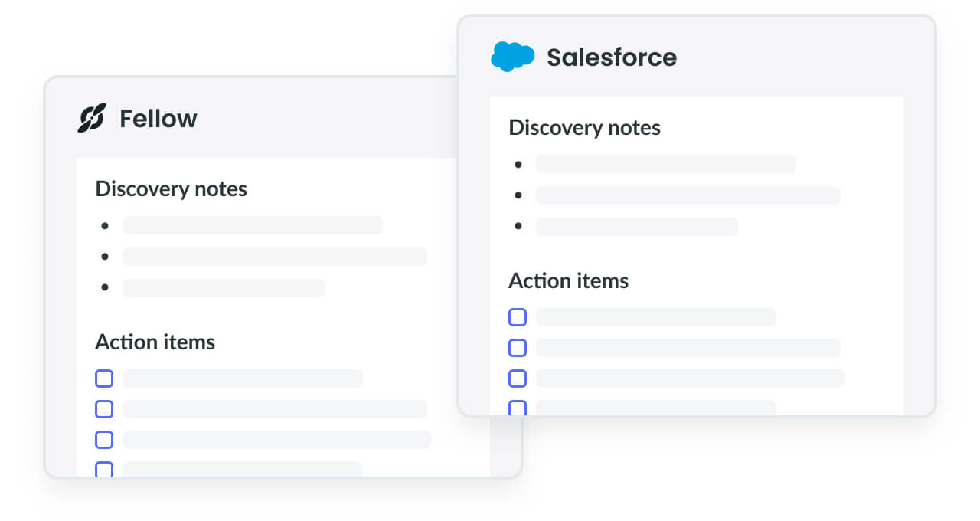Click 'Action items' heading in Fellow card

(155, 342)
